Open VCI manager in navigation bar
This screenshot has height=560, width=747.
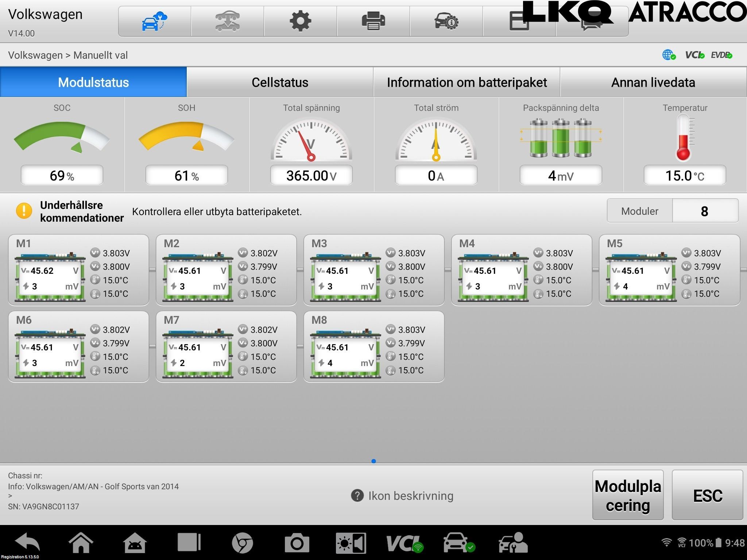click(x=405, y=543)
